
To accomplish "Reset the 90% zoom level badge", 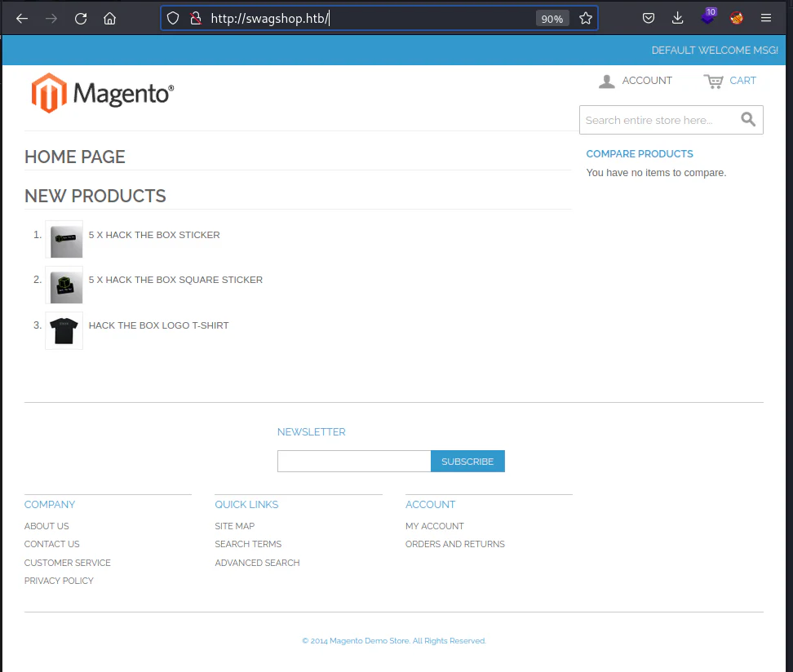I will 552,19.
